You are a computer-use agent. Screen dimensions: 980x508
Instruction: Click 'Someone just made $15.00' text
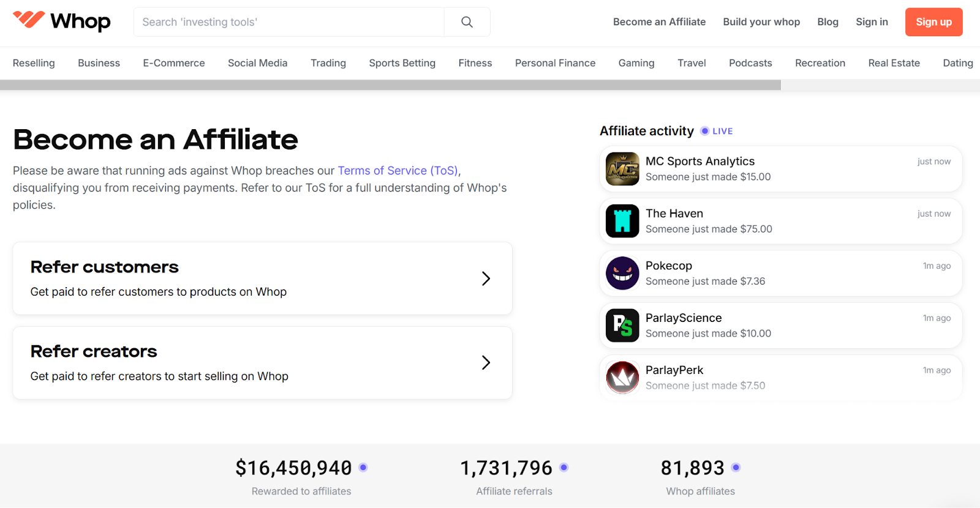point(708,177)
